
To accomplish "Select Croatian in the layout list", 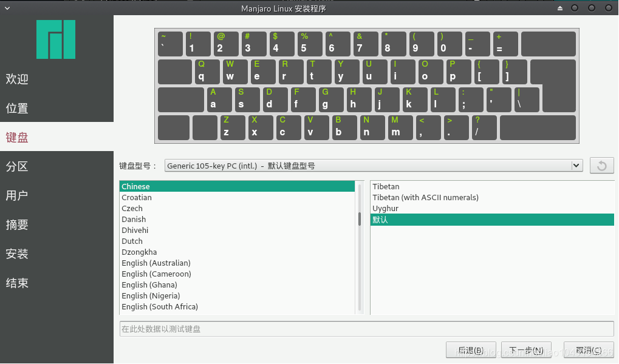I will [x=238, y=198].
